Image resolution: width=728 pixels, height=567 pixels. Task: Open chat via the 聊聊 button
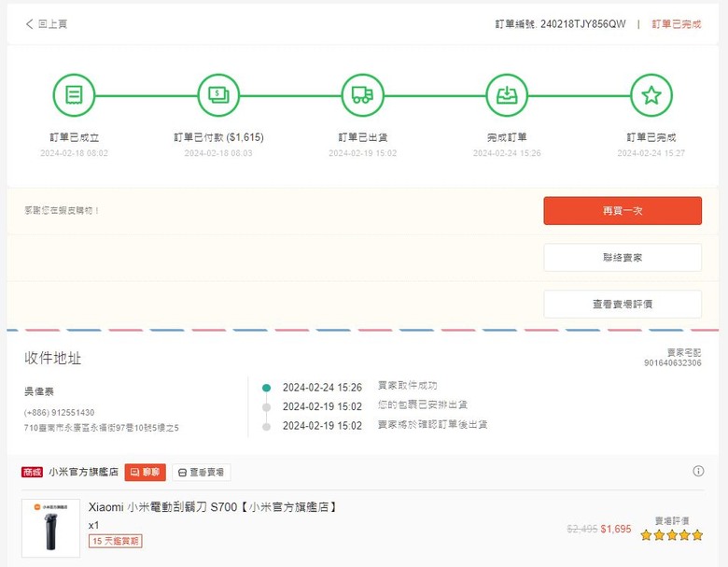click(x=146, y=473)
